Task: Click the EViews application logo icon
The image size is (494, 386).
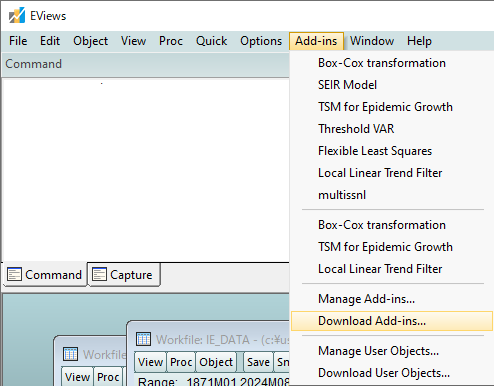Action: pyautogui.click(x=17, y=15)
